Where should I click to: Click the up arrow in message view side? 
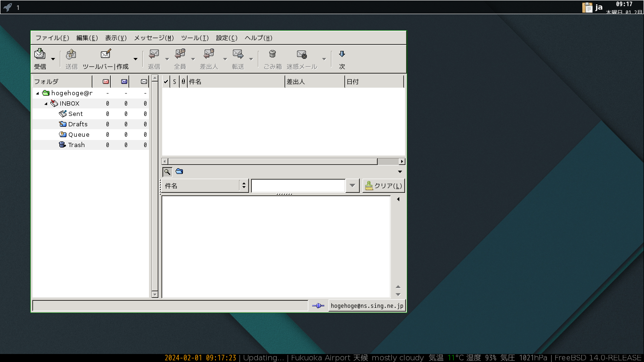tap(398, 287)
